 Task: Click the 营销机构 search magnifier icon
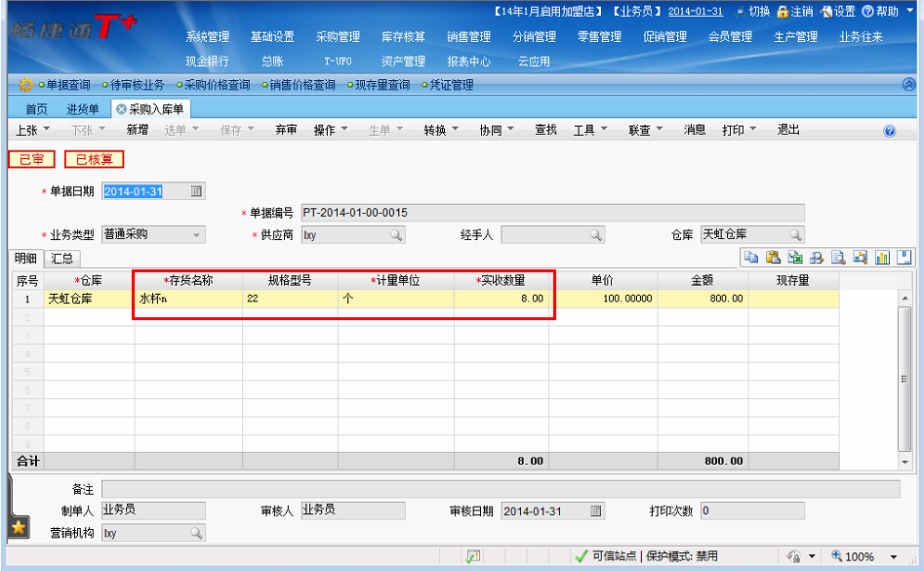pos(196,533)
